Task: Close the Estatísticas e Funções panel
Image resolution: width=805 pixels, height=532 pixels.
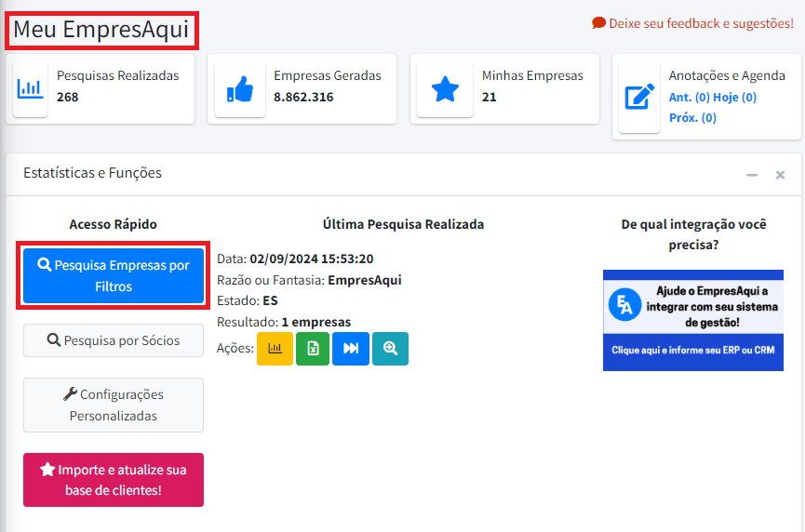Action: click(780, 175)
